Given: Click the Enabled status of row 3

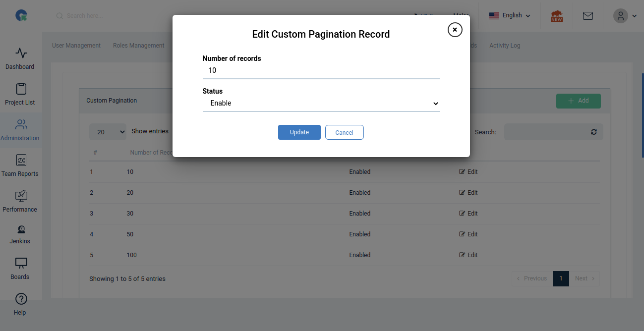Looking at the screenshot, I should click(360, 214).
